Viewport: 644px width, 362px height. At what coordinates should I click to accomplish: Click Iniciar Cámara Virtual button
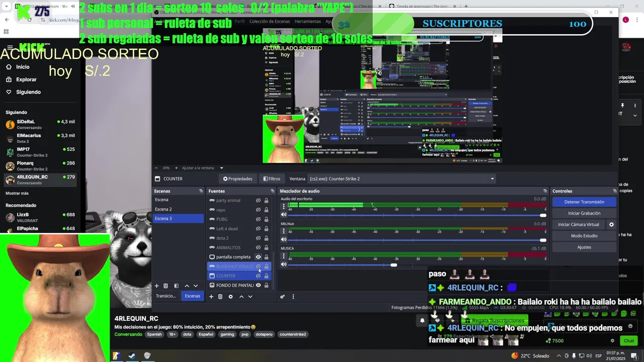pyautogui.click(x=579, y=225)
